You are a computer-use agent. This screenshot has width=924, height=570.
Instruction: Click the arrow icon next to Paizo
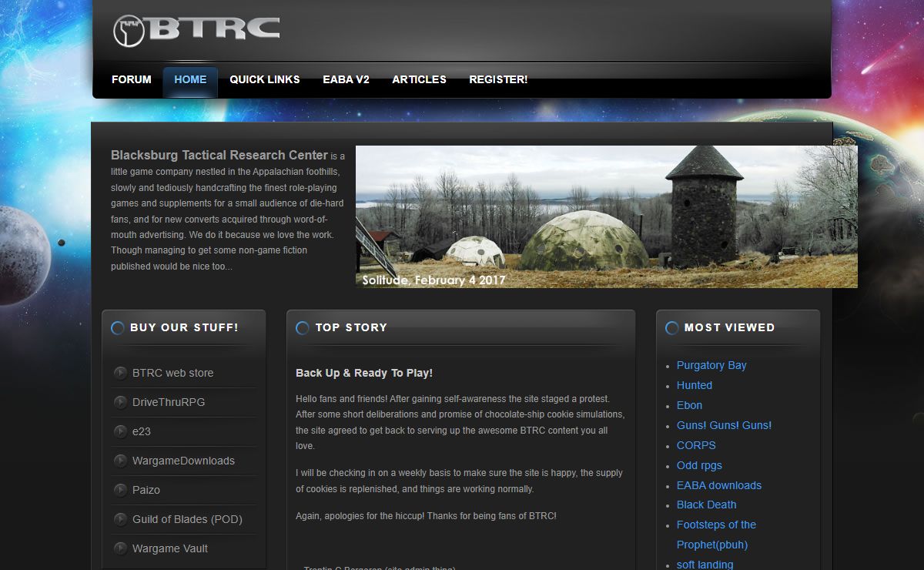coord(120,490)
